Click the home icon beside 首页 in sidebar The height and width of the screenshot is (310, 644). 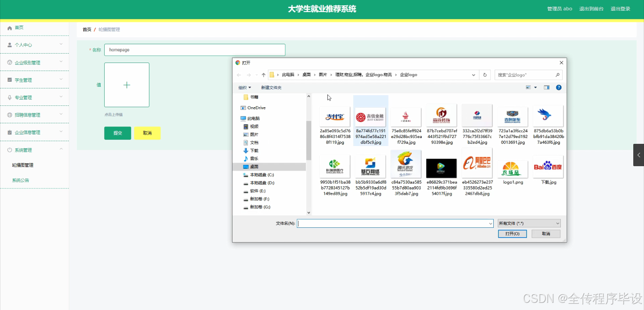[10, 28]
